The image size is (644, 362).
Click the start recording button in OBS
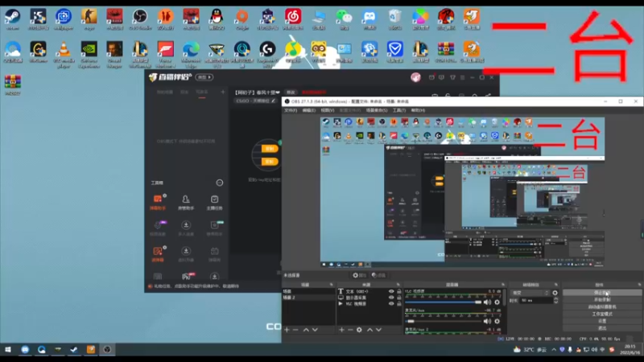[x=602, y=299]
